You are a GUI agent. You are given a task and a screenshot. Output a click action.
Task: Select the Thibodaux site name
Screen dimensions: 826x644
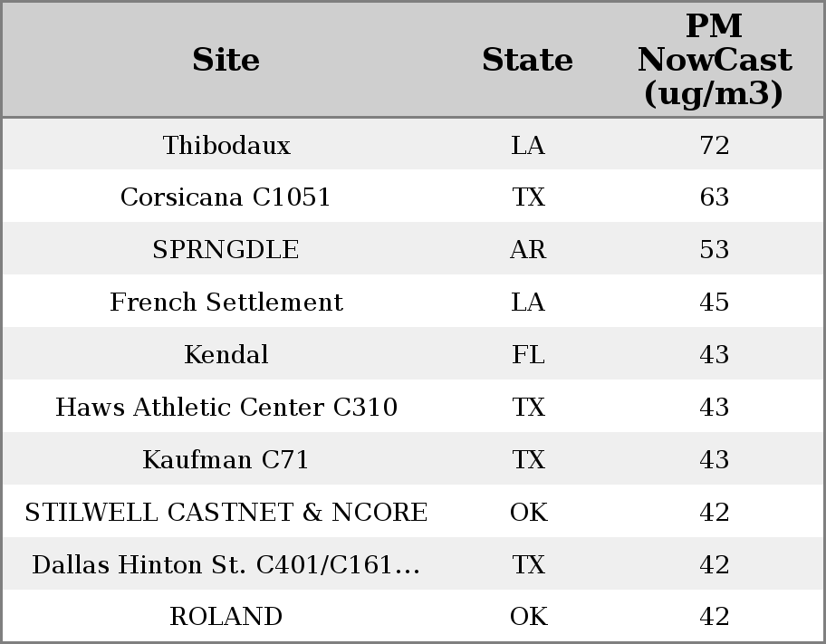[x=226, y=146]
